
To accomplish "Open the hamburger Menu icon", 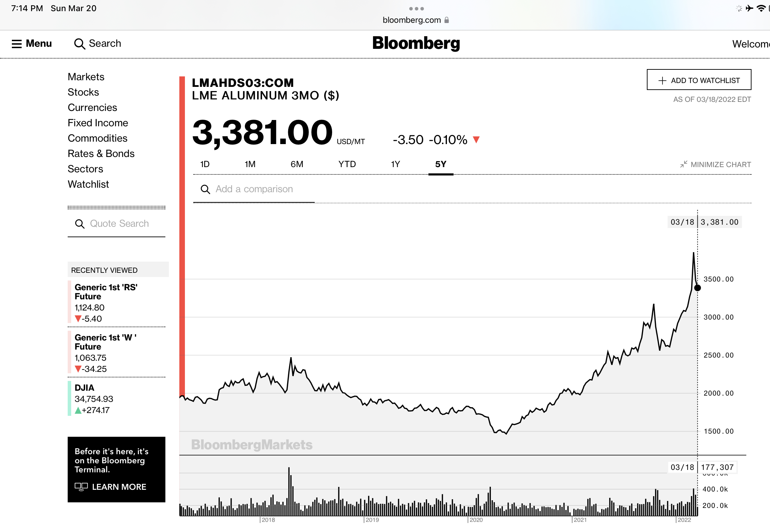I will (x=17, y=44).
